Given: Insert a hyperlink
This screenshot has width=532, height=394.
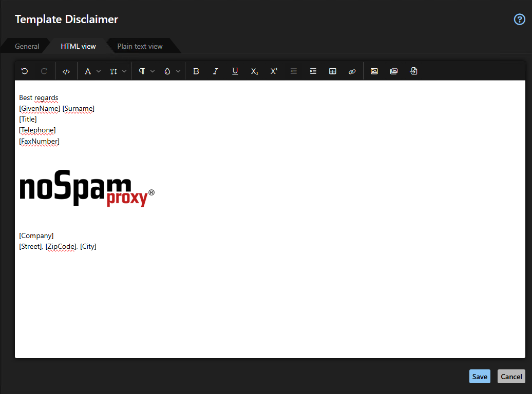Looking at the screenshot, I should pos(352,71).
